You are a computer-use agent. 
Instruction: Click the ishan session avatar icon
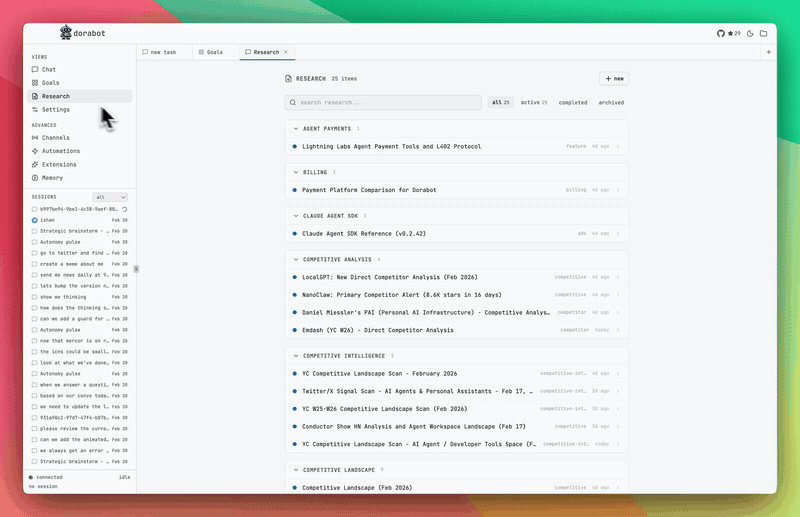pos(34,220)
